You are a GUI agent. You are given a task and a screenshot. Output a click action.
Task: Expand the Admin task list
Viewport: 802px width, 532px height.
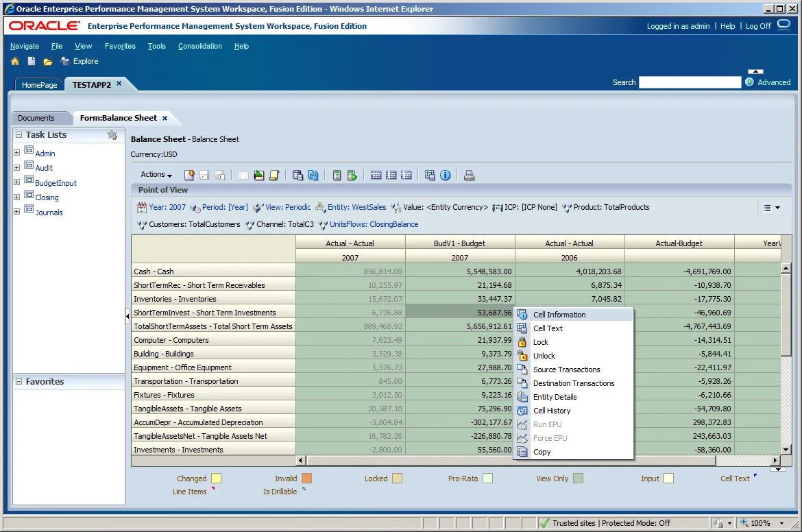click(16, 152)
